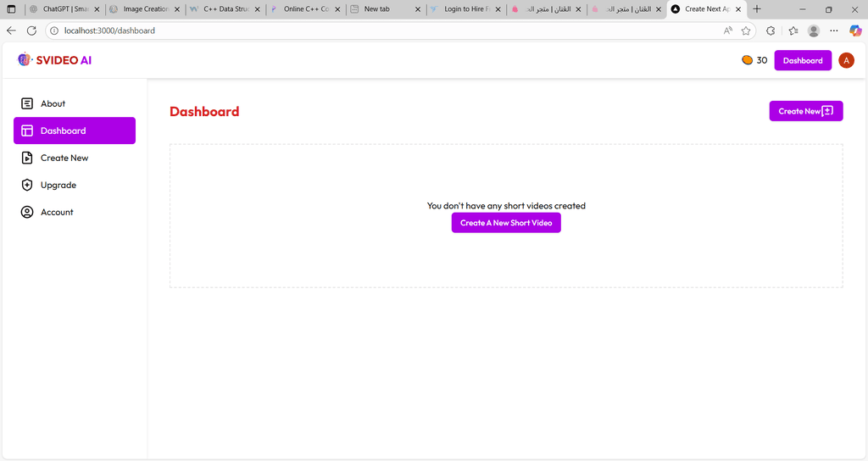Switch to Image Creation tab

click(x=145, y=9)
